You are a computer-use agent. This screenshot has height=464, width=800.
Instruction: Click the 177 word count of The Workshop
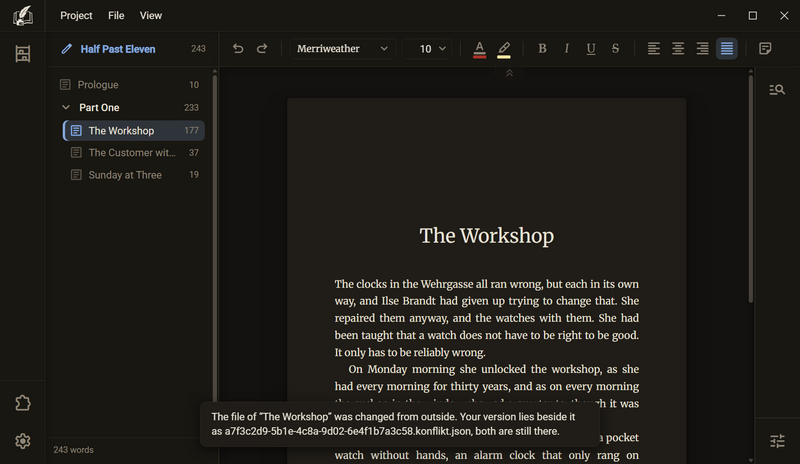point(191,131)
